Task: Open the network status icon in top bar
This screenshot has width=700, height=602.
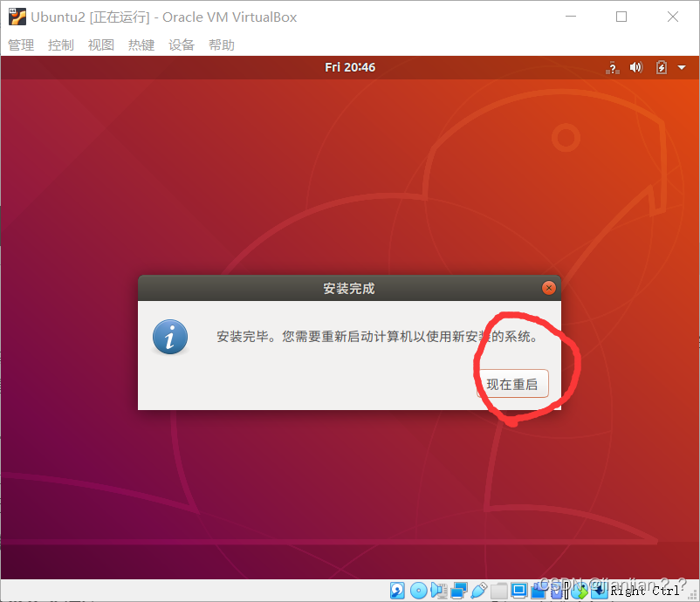Action: [613, 68]
